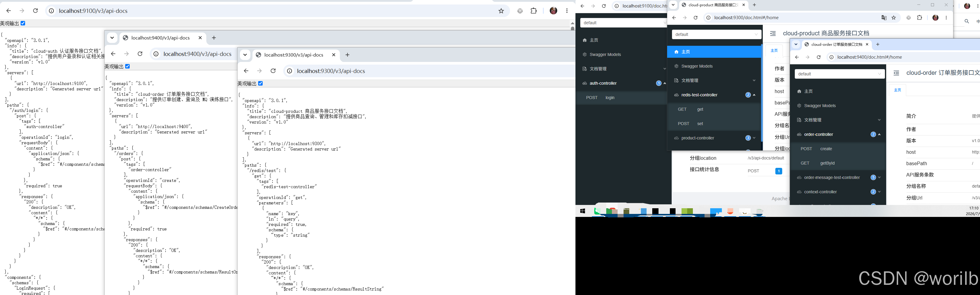This screenshot has width=980, height=295.
Task: Open Extensions in the localhost:9300/doc.html window
Action: (920, 18)
